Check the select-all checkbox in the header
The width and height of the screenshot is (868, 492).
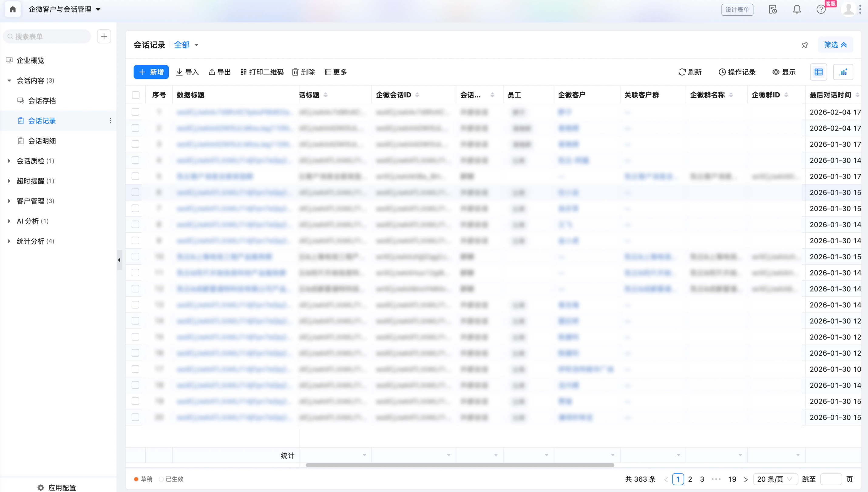pyautogui.click(x=135, y=95)
